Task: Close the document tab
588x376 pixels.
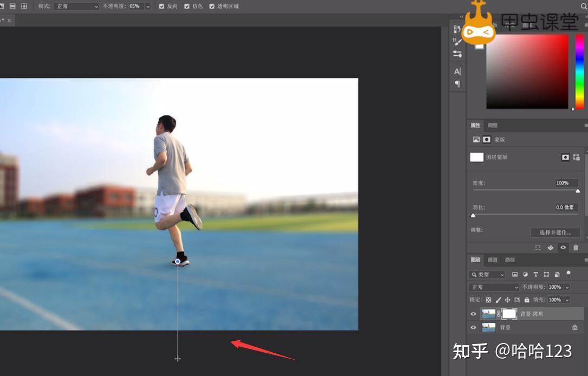Action: [9, 20]
